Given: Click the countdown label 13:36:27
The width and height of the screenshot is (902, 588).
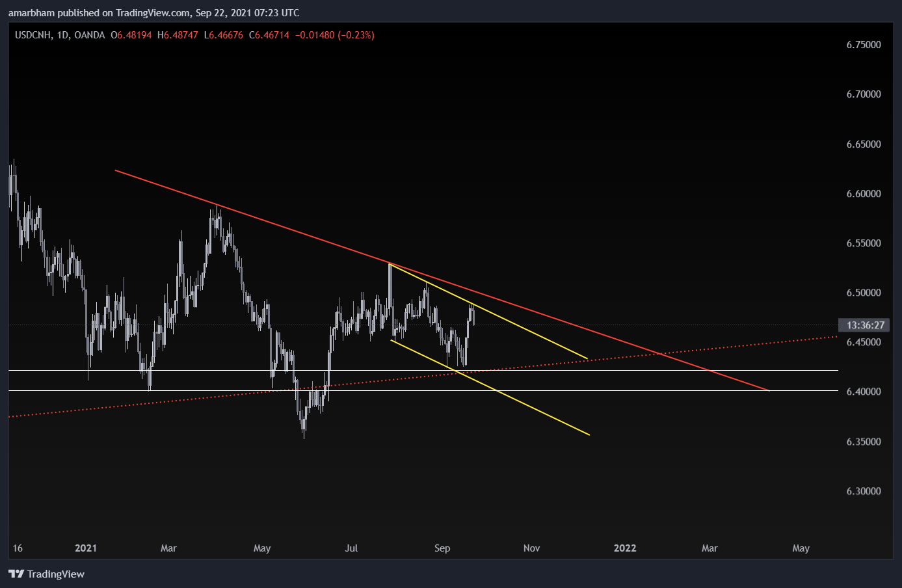Looking at the screenshot, I should click(866, 325).
